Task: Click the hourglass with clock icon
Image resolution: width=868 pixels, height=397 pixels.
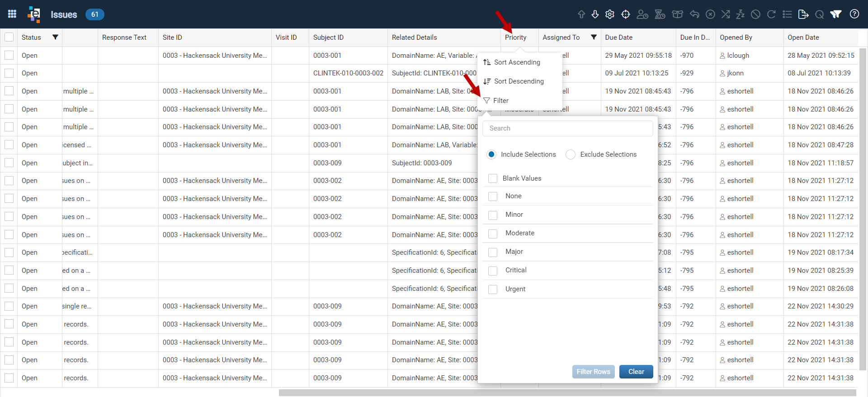Action: pos(660,14)
